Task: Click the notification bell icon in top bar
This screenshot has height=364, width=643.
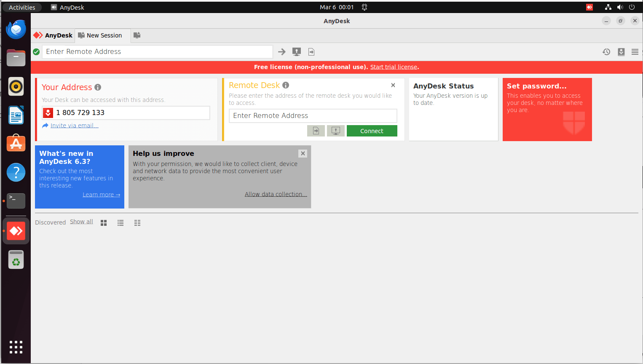Action: (364, 7)
